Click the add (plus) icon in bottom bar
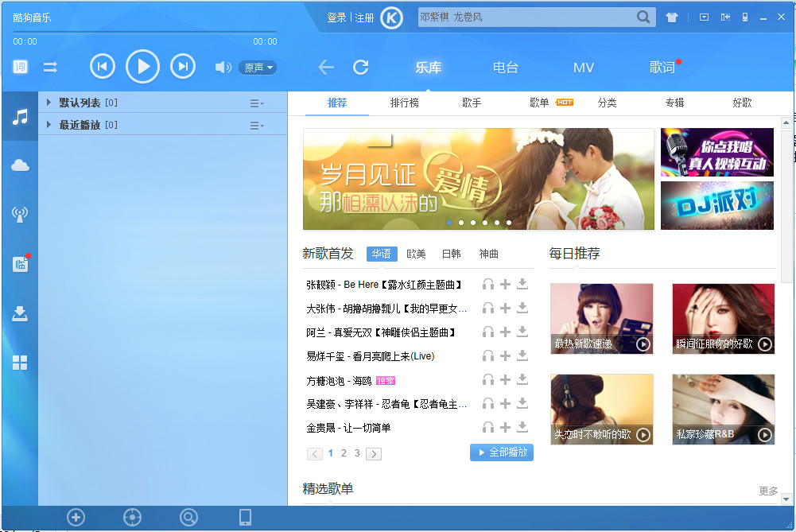This screenshot has width=796, height=532. 76,517
